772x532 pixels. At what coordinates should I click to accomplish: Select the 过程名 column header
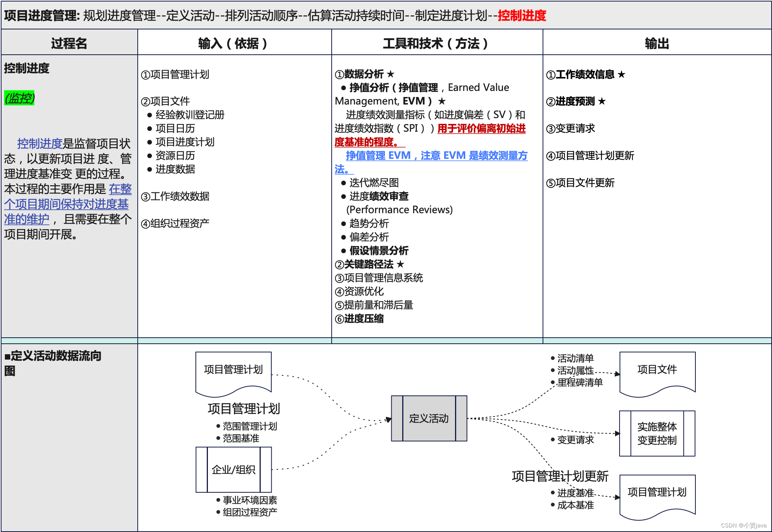tap(69, 43)
